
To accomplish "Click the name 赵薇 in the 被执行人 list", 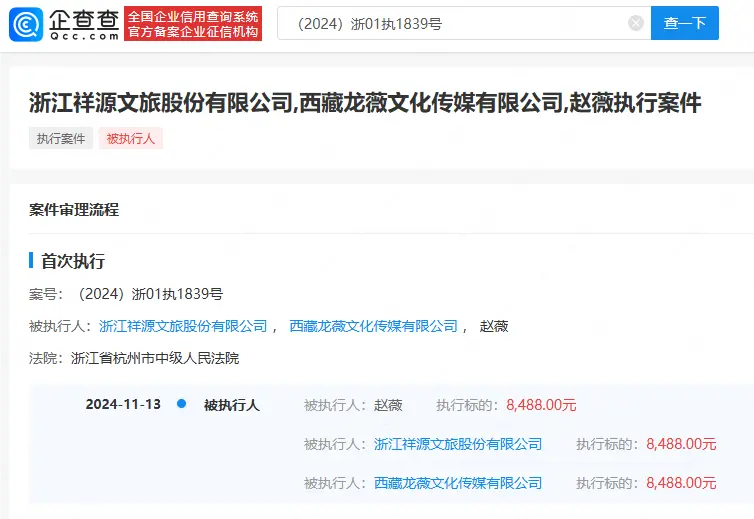I will [x=494, y=326].
